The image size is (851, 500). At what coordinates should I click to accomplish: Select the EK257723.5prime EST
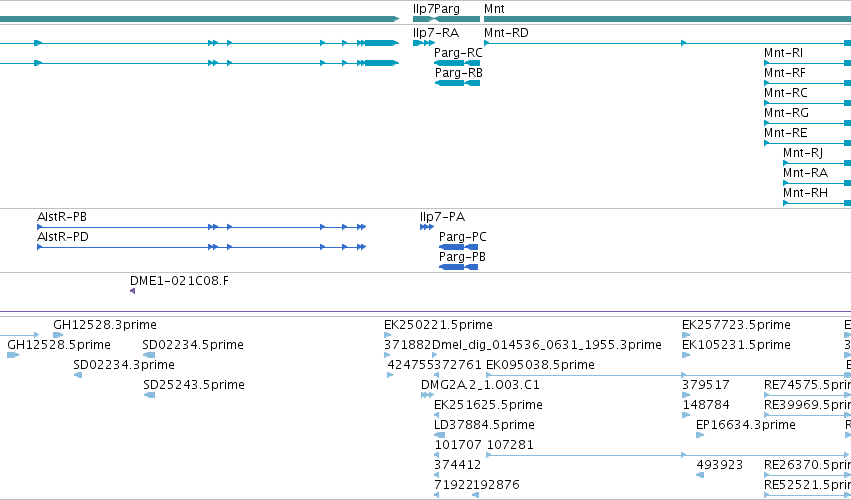(736, 325)
